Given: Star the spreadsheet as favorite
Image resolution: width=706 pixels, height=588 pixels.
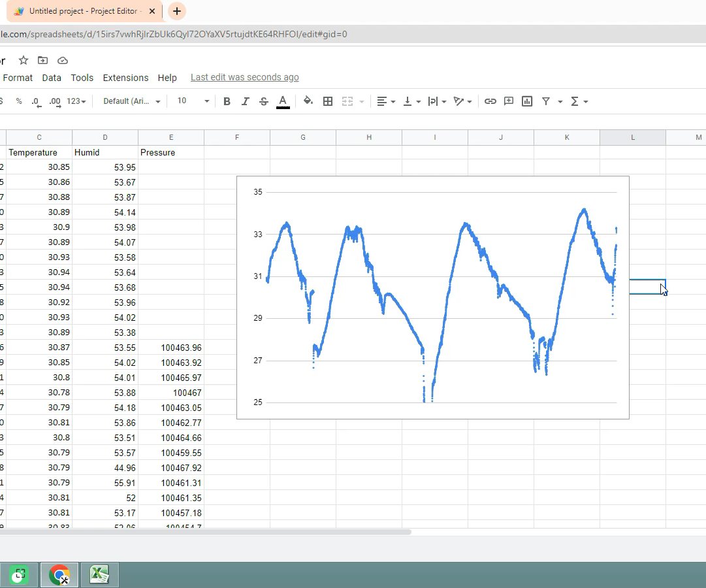Looking at the screenshot, I should [x=23, y=60].
